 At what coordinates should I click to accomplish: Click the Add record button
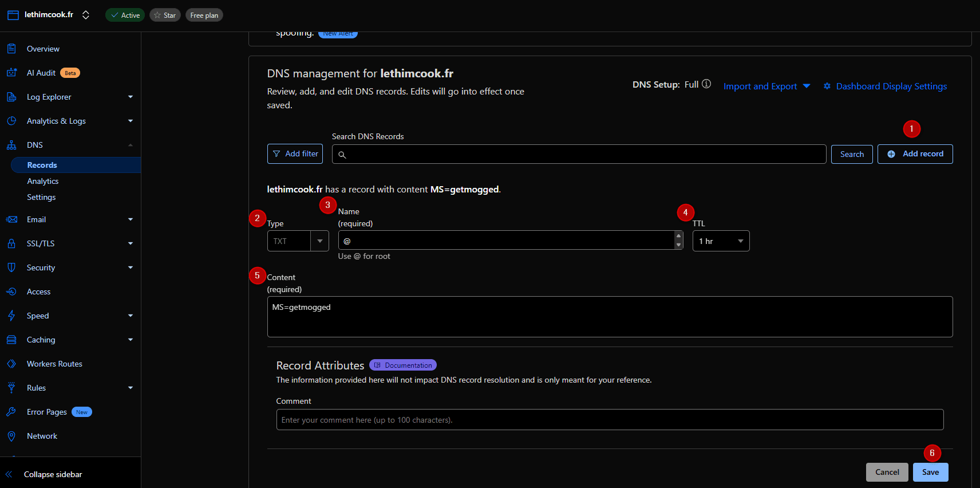coord(915,154)
